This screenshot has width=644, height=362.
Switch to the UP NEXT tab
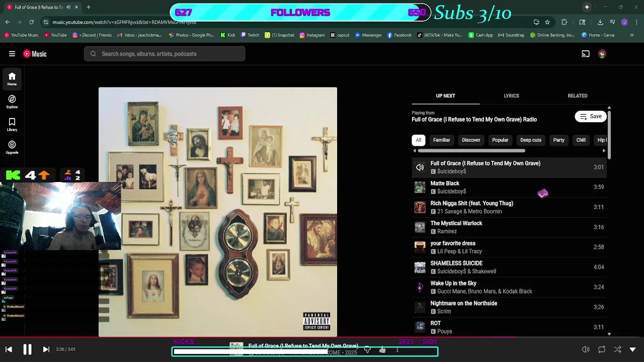pos(445,96)
